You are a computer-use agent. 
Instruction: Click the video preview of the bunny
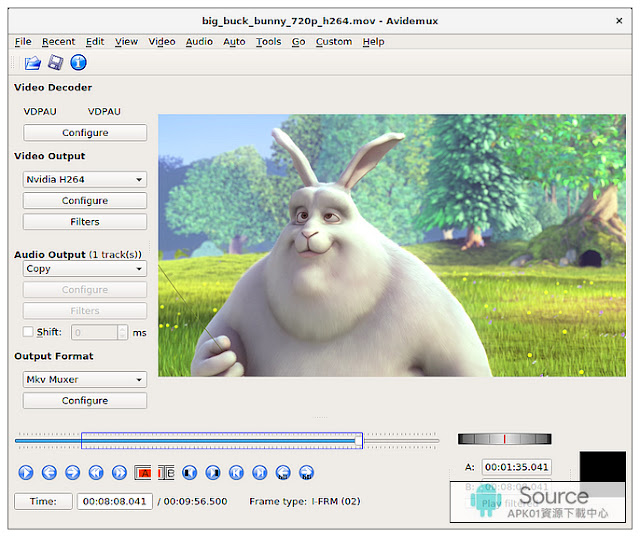point(392,245)
